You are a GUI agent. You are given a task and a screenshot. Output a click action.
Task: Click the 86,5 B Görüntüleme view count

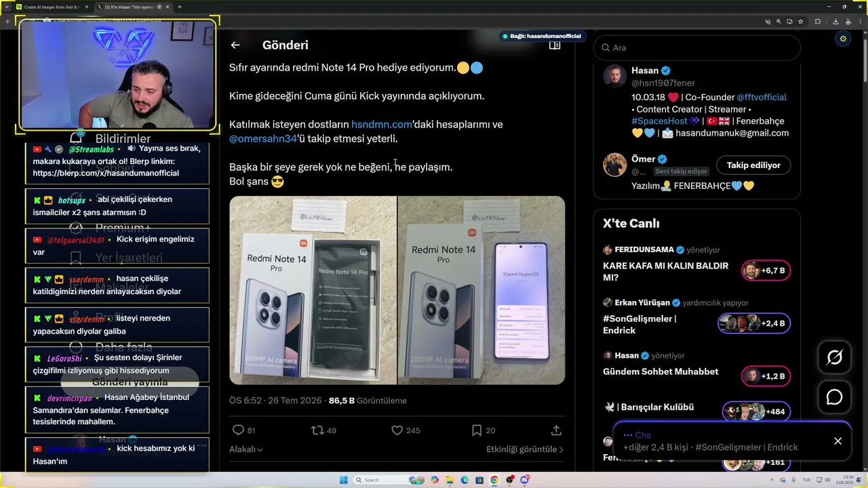click(x=368, y=401)
